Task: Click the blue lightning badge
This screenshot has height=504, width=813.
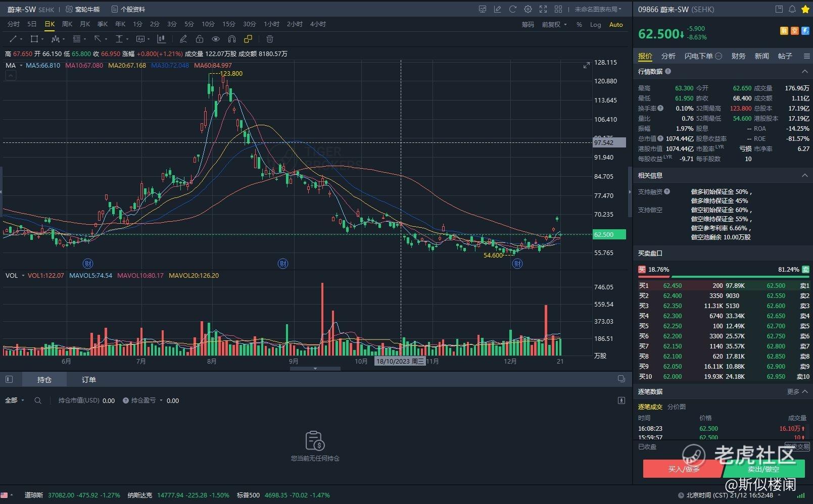Action: point(805,31)
